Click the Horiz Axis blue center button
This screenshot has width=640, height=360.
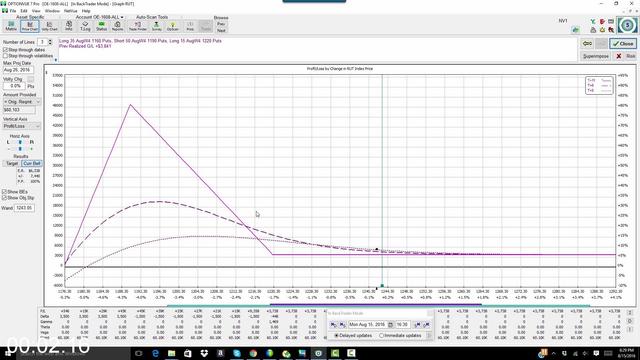point(20,142)
